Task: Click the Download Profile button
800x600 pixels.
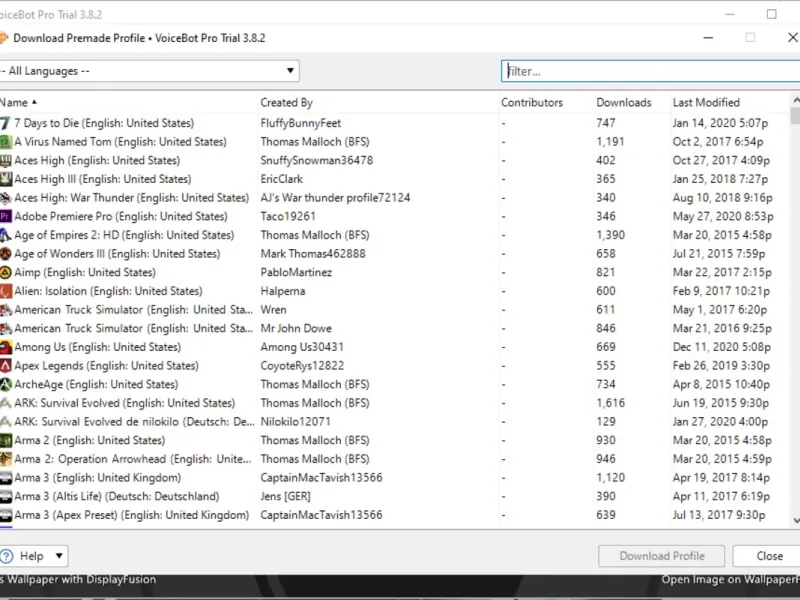Action: pyautogui.click(x=662, y=556)
